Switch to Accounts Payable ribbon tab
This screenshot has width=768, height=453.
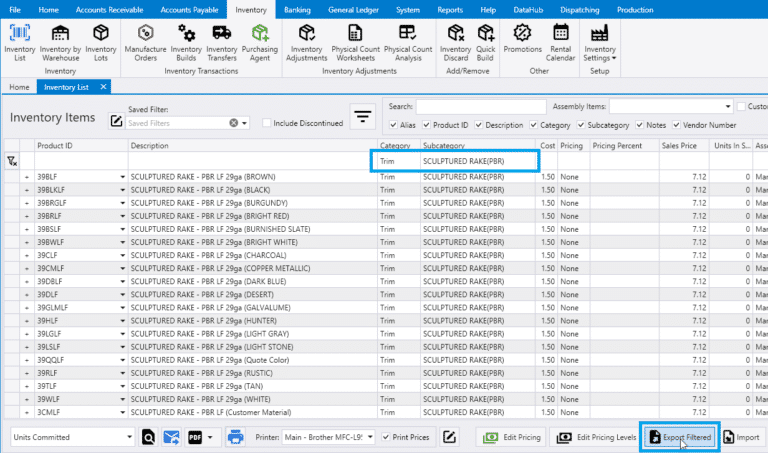click(x=189, y=10)
